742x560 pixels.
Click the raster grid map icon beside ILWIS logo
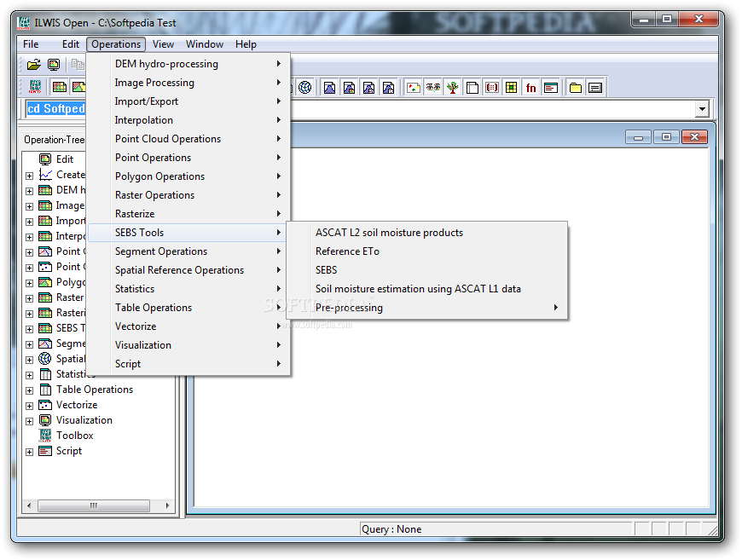[x=60, y=87]
